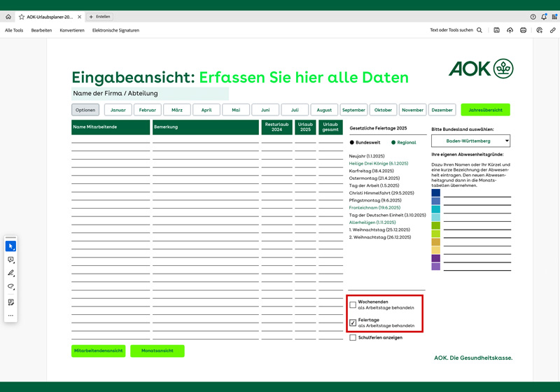Go to the Januar month tab
This screenshot has width=560, height=392.
[x=118, y=110]
